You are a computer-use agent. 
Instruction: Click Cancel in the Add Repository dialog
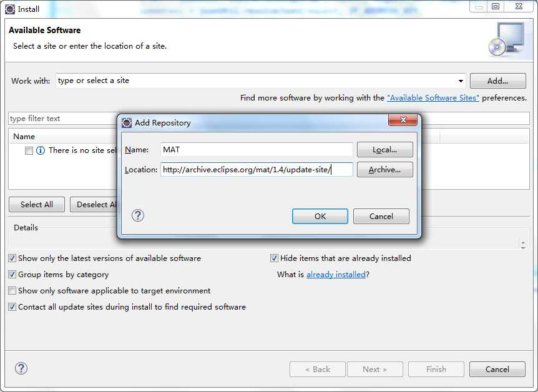point(381,216)
